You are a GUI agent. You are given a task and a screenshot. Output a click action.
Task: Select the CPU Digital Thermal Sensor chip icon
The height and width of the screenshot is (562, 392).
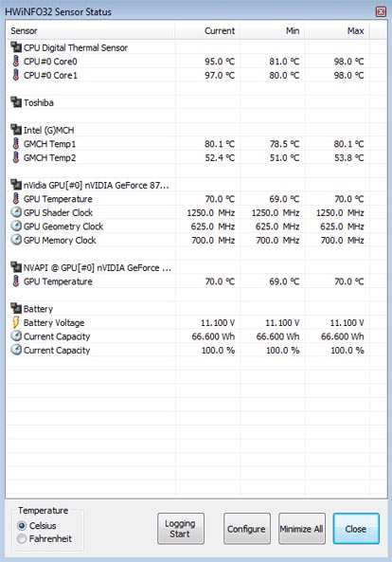pyautogui.click(x=16, y=47)
